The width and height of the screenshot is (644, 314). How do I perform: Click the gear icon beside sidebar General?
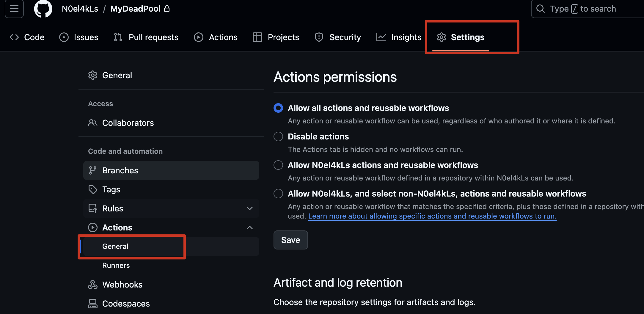click(93, 75)
